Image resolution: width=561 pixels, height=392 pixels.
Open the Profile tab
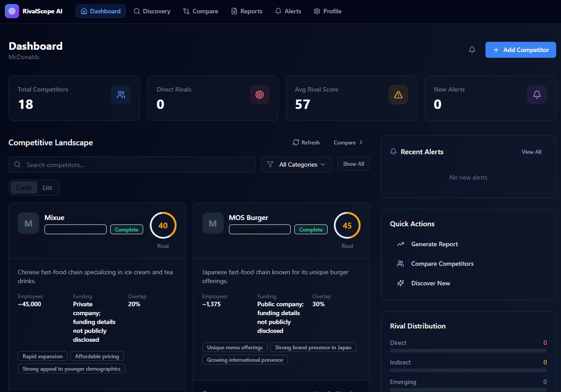tap(328, 11)
